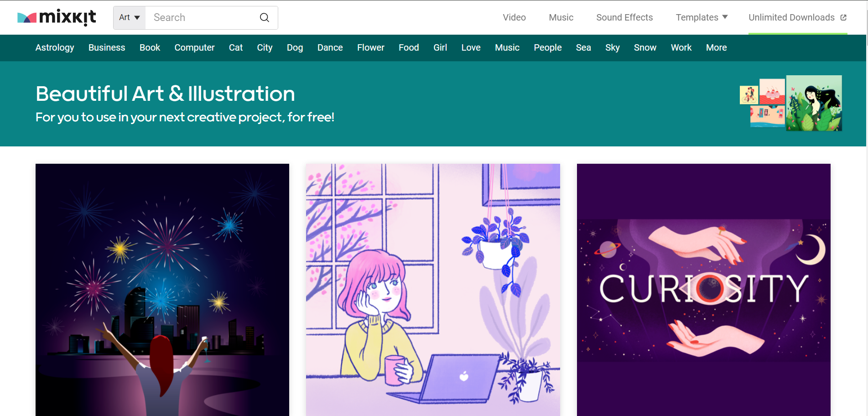Go to Sound Effects
868x416 pixels.
624,17
